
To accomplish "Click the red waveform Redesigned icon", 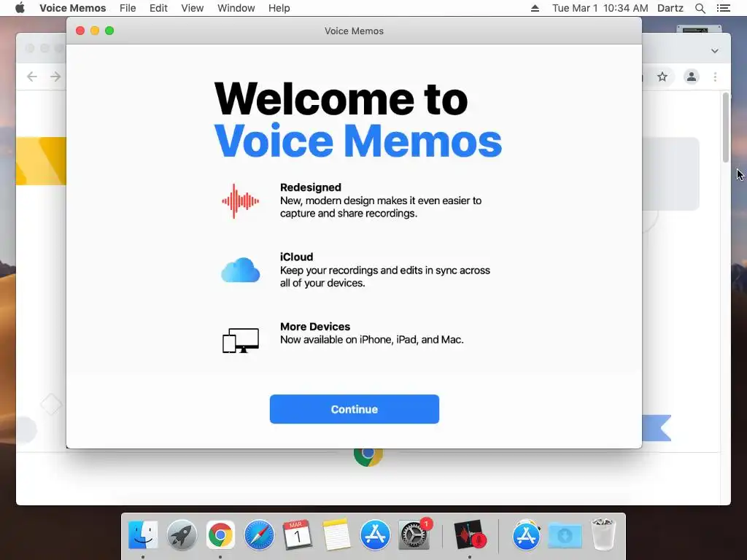I will click(240, 201).
